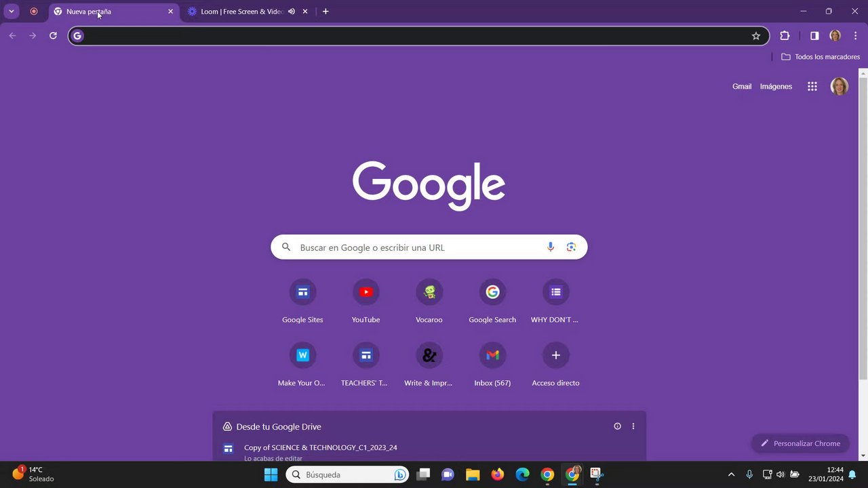Open the YouTube shortcut
868x488 pixels.
pyautogui.click(x=366, y=302)
